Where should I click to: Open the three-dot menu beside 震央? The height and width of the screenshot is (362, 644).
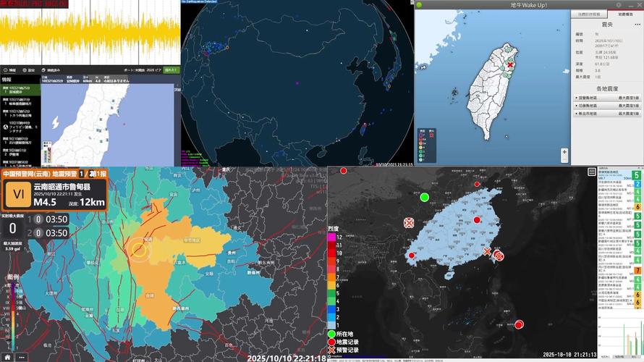click(x=637, y=24)
